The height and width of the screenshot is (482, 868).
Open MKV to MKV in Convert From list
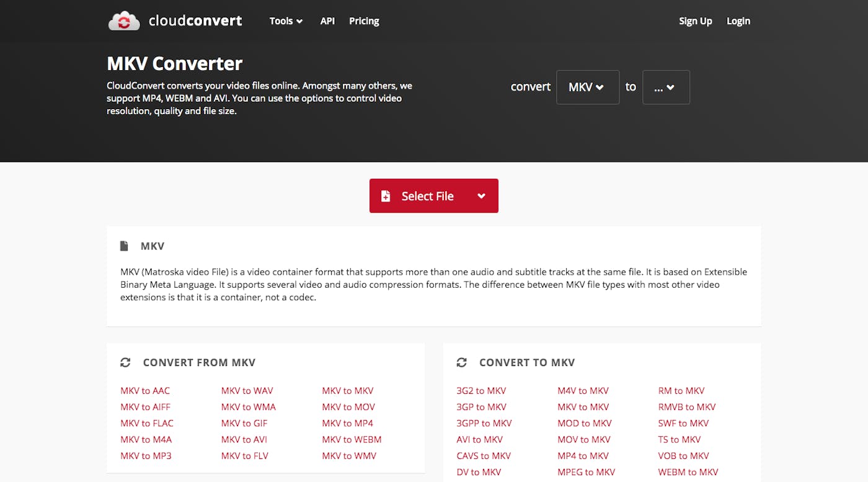347,391
